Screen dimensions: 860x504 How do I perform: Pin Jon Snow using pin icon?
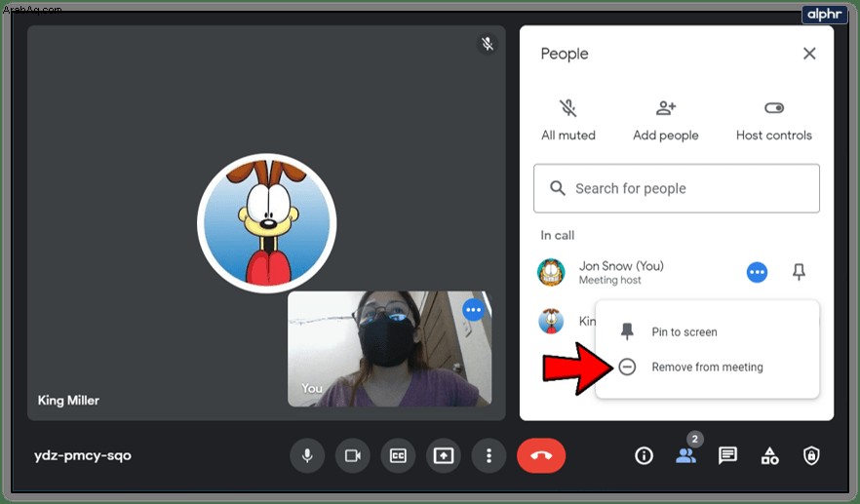[799, 272]
